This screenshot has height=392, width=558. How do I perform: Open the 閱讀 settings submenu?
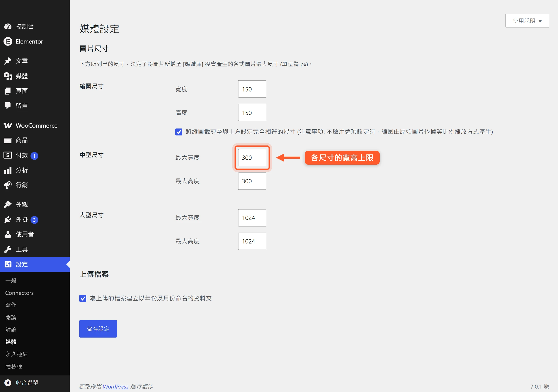(11, 318)
